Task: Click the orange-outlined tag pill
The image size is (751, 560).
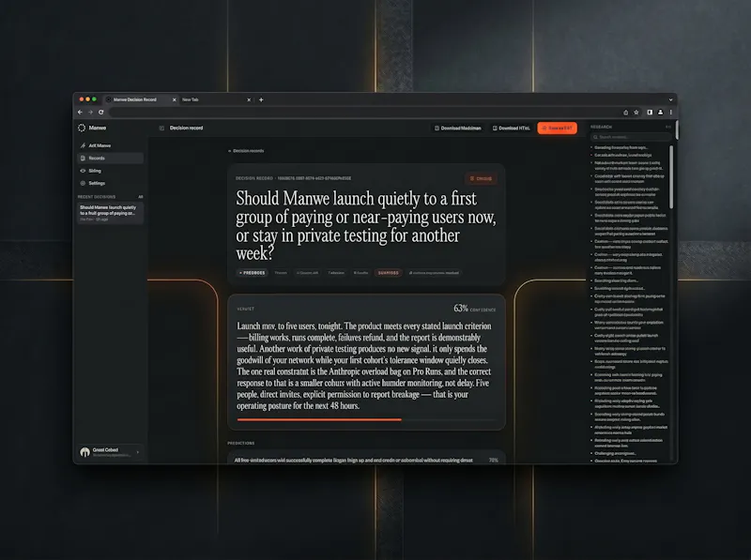Action: tap(388, 273)
